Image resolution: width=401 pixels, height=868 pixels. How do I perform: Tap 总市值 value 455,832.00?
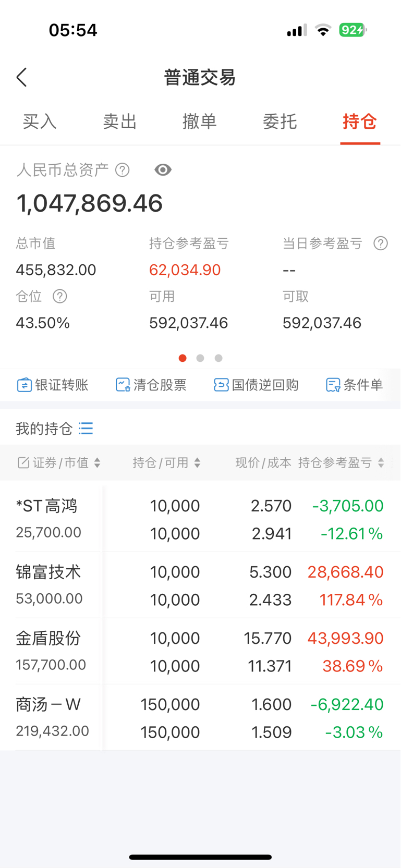[x=56, y=270]
